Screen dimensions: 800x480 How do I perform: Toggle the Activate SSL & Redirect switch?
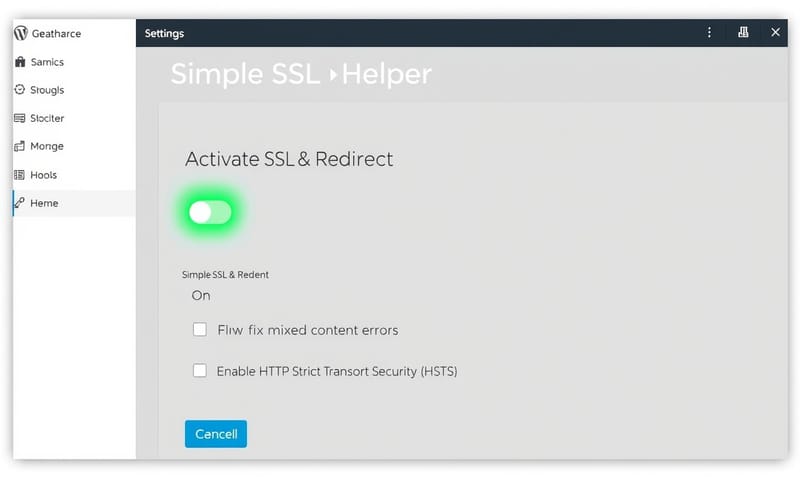coord(210,212)
